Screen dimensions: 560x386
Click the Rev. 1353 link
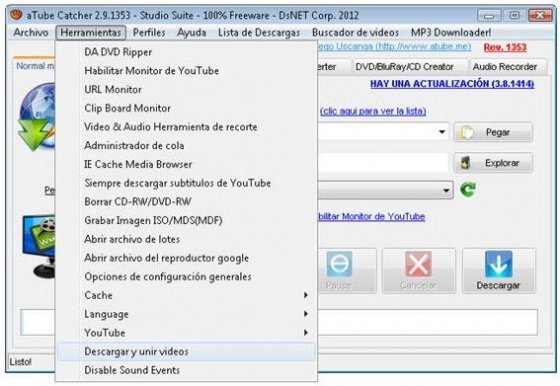(505, 47)
